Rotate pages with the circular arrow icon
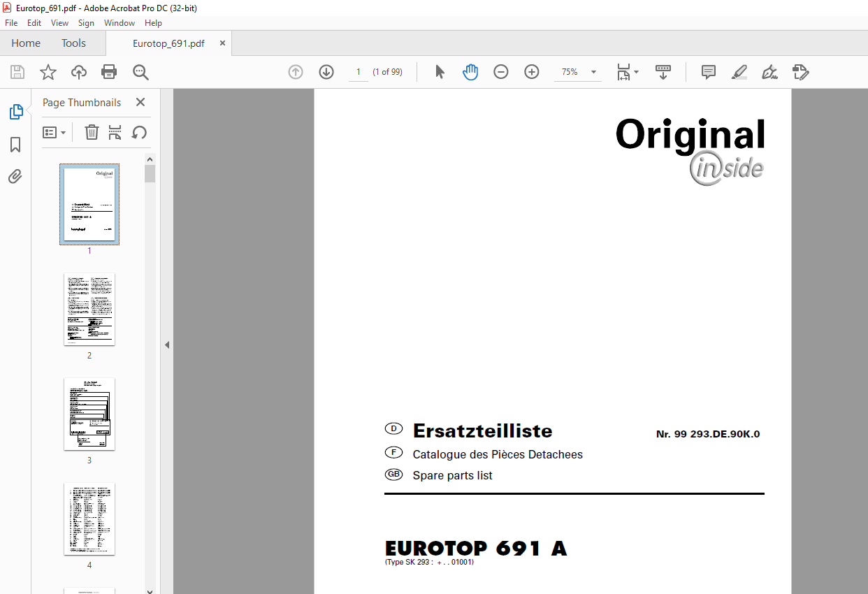Image resolution: width=868 pixels, height=594 pixels. coord(139,132)
